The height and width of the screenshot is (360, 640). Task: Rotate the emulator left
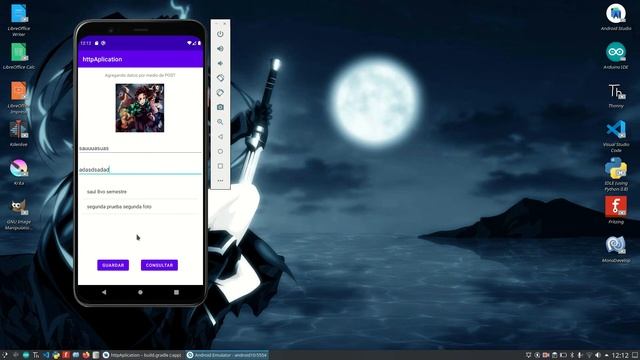click(x=220, y=78)
